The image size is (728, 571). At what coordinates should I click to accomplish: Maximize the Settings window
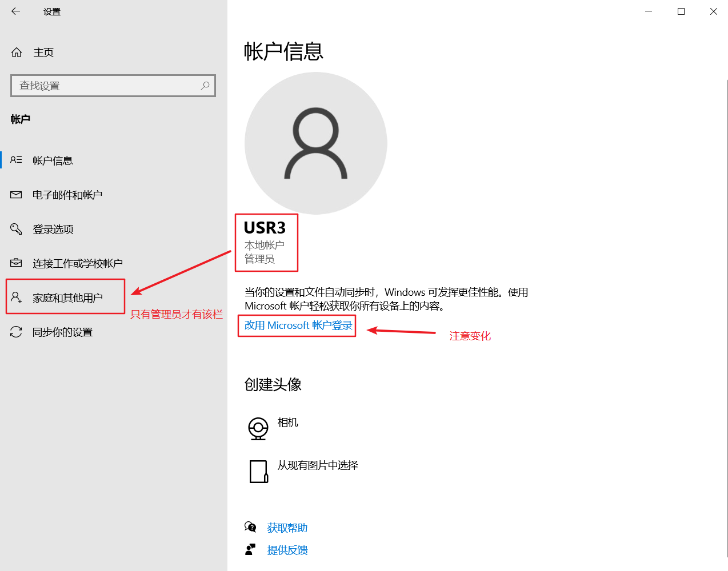(681, 11)
